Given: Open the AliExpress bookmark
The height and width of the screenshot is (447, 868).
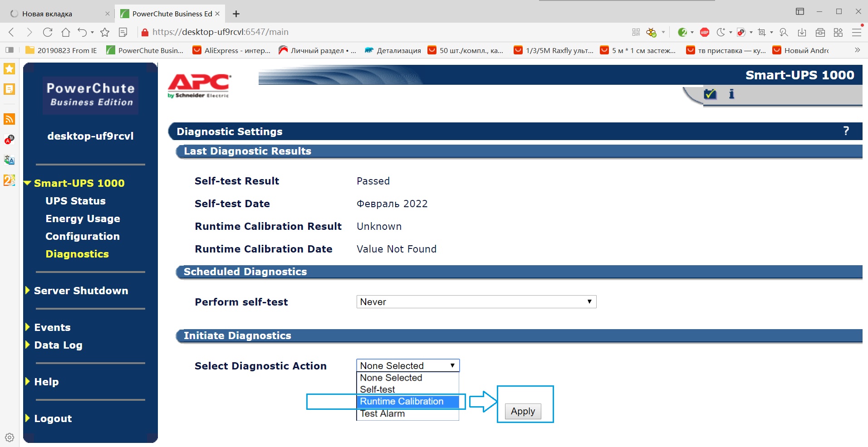Looking at the screenshot, I should pos(231,50).
